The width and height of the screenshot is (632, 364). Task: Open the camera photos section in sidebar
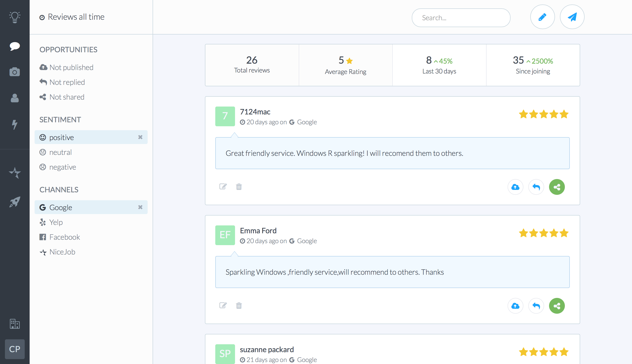point(15,72)
